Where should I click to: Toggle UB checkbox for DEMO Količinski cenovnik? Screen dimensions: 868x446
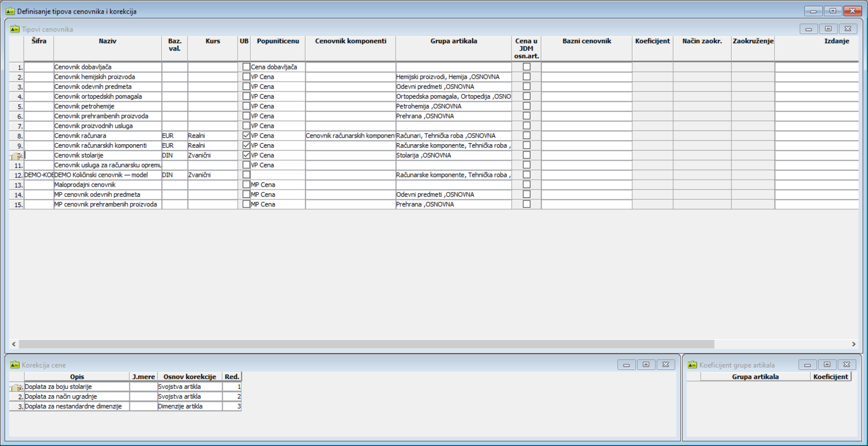tap(246, 175)
